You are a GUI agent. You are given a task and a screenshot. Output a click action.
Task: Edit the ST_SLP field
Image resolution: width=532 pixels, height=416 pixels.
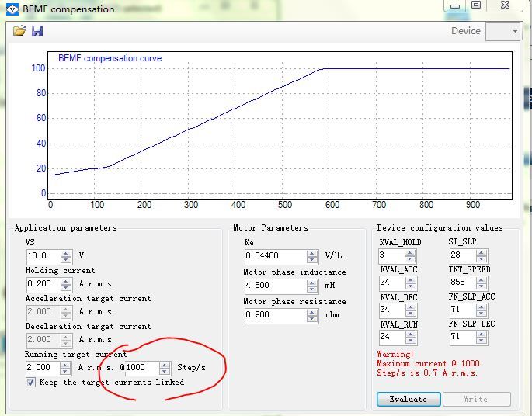[462, 255]
